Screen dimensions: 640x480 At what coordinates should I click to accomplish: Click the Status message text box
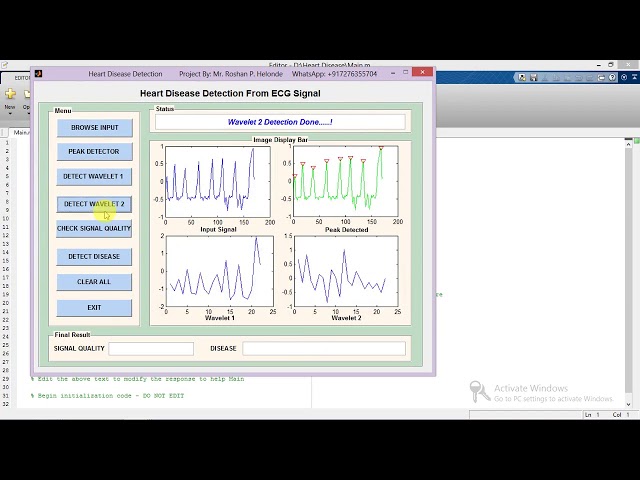tap(280, 122)
